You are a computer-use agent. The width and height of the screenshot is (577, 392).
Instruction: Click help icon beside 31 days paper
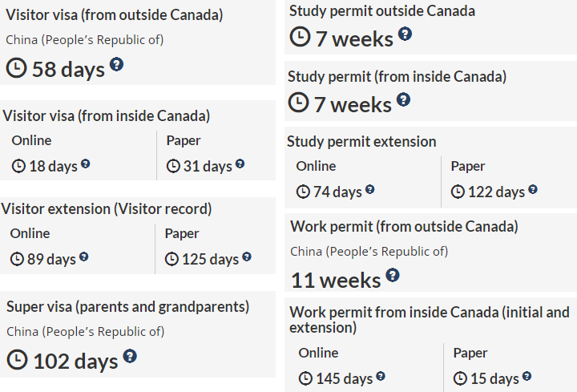(x=240, y=164)
